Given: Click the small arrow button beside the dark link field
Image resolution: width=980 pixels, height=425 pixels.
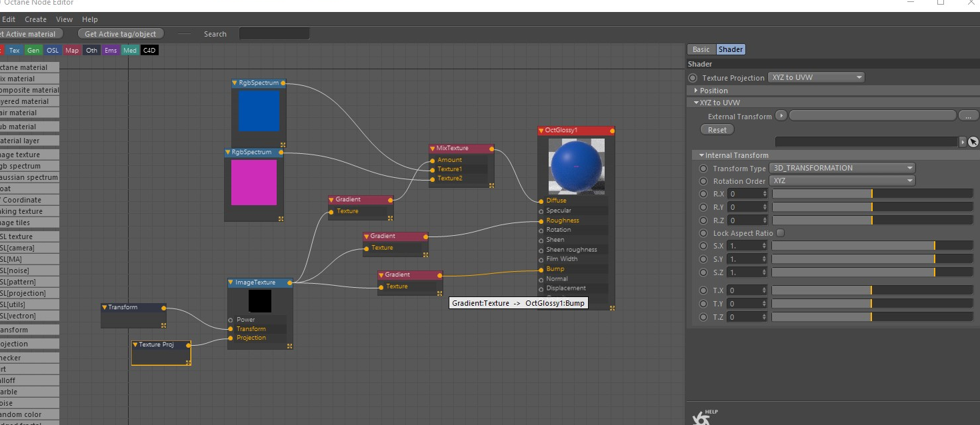Looking at the screenshot, I should pyautogui.click(x=962, y=142).
